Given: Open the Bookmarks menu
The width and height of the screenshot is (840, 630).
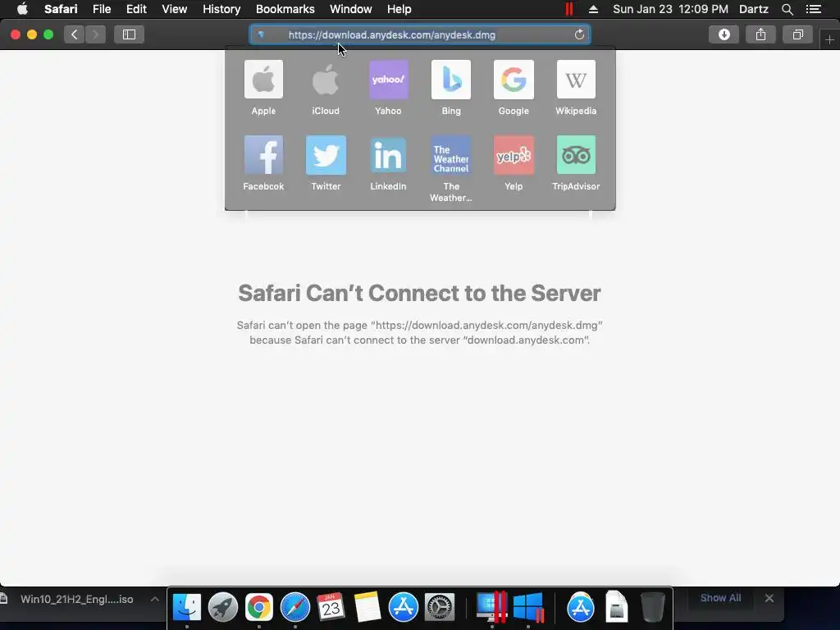Looking at the screenshot, I should point(285,9).
